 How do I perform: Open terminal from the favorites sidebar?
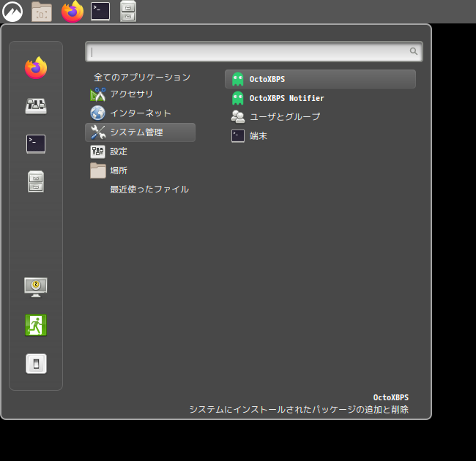click(x=36, y=143)
